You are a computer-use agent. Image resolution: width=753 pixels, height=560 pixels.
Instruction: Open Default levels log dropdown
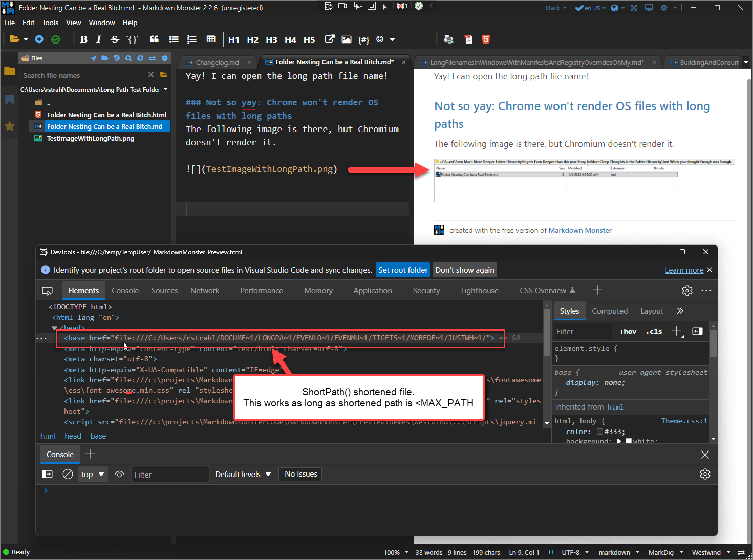[x=243, y=474]
